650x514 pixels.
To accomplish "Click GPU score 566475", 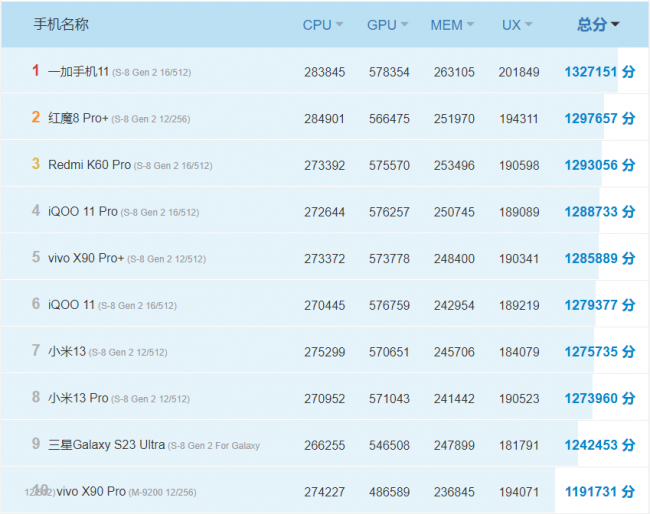I will (x=389, y=119).
